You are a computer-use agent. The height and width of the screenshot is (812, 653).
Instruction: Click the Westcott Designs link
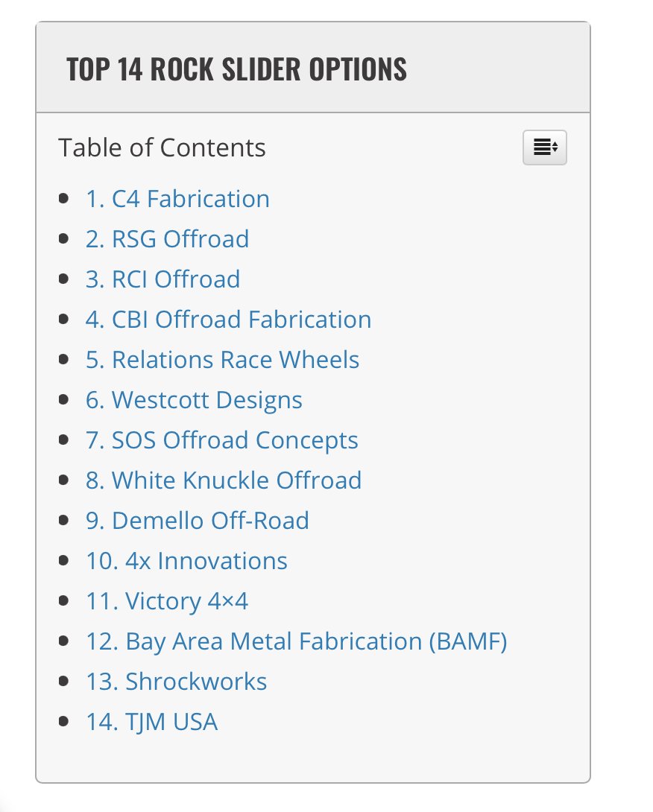pos(194,400)
